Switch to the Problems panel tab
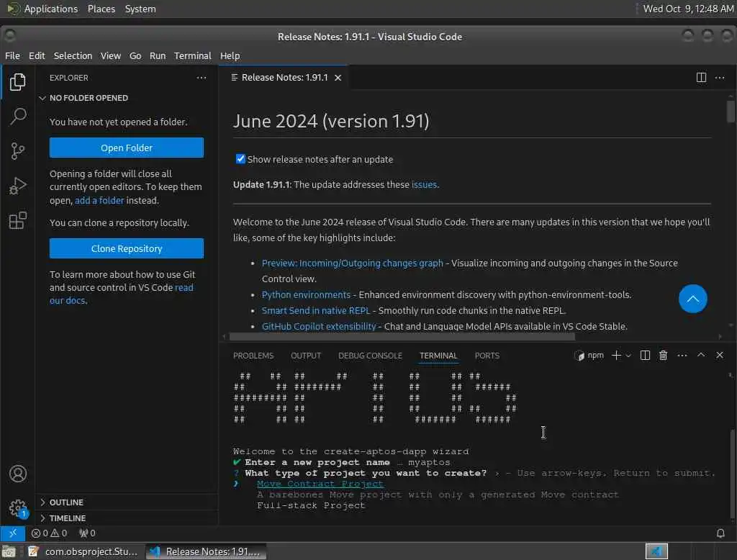Image resolution: width=737 pixels, height=560 pixels. coord(253,356)
